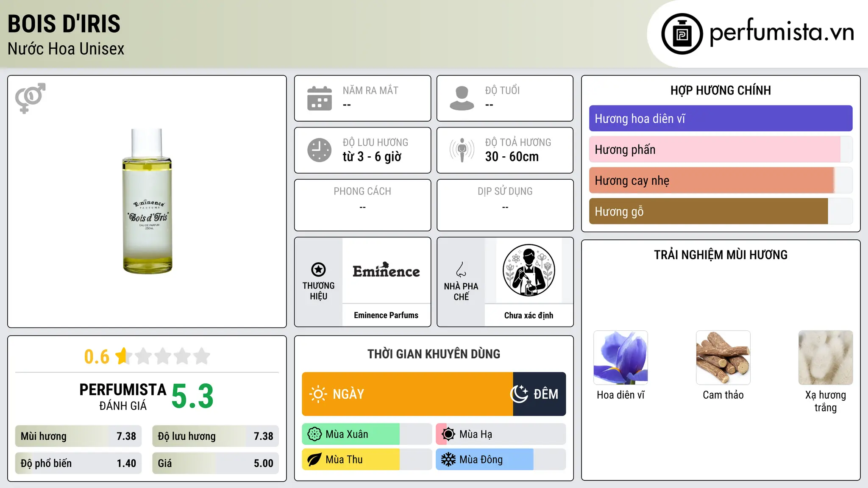Click the unisex gender symbol icon
Viewport: 868px width, 488px height.
(31, 98)
